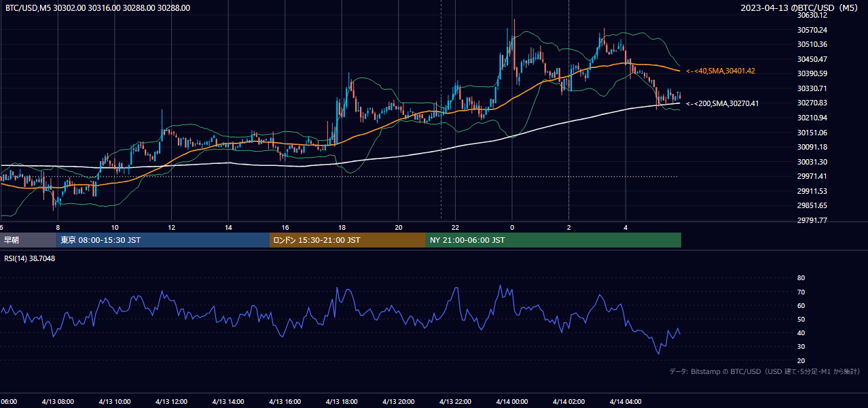
Task: Click the 4/13 18:00 date axis label
Action: pos(342,402)
